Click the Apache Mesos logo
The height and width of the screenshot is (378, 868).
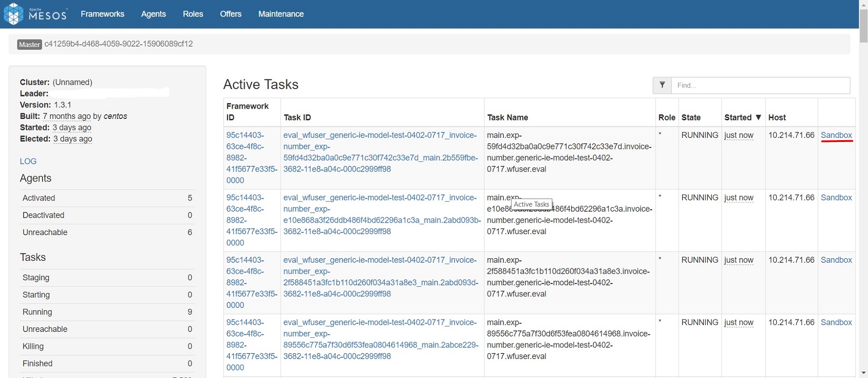coord(36,14)
